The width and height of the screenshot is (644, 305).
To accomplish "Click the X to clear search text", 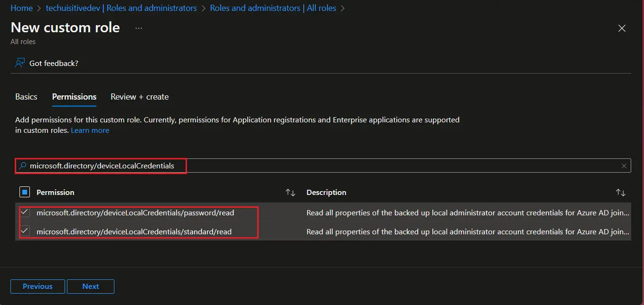I will pyautogui.click(x=624, y=166).
